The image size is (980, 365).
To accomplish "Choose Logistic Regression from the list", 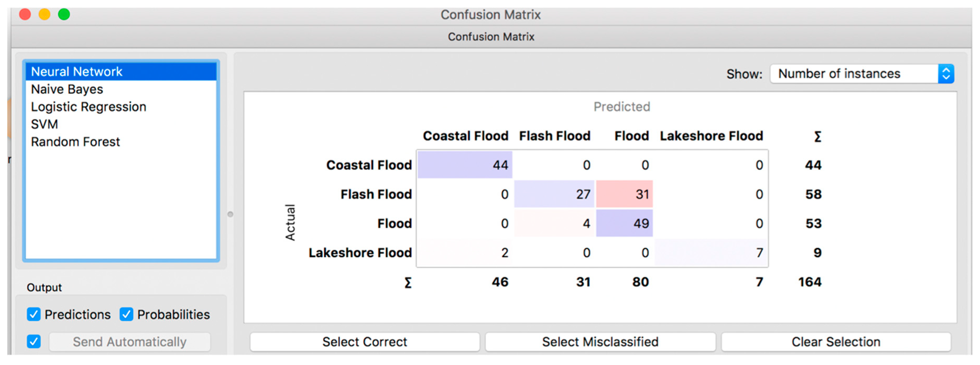I will 88,107.
